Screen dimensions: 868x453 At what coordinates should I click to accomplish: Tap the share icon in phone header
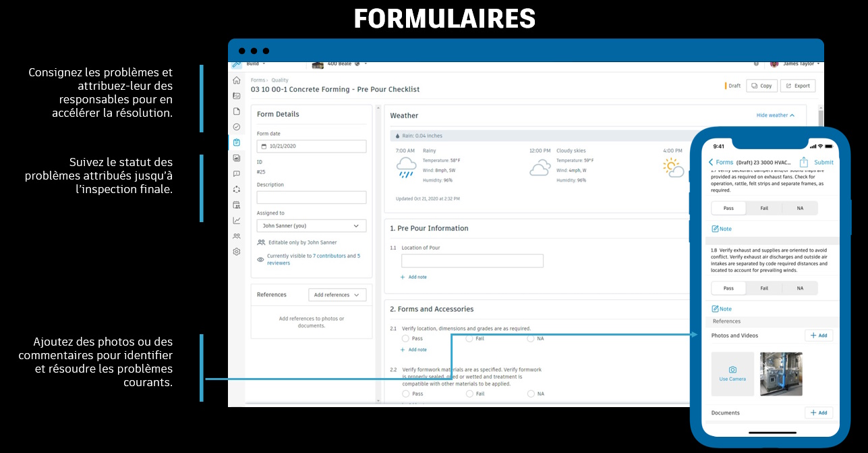click(804, 162)
